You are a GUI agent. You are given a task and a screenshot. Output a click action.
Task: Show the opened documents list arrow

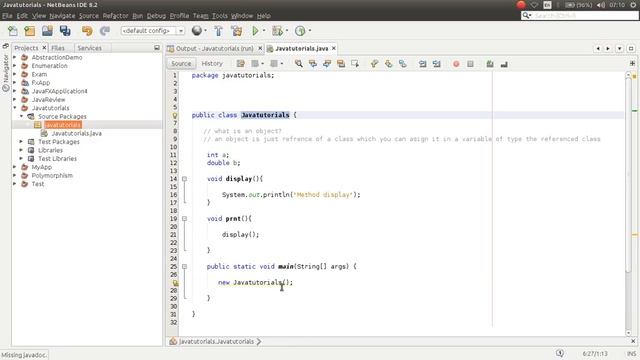(619, 49)
